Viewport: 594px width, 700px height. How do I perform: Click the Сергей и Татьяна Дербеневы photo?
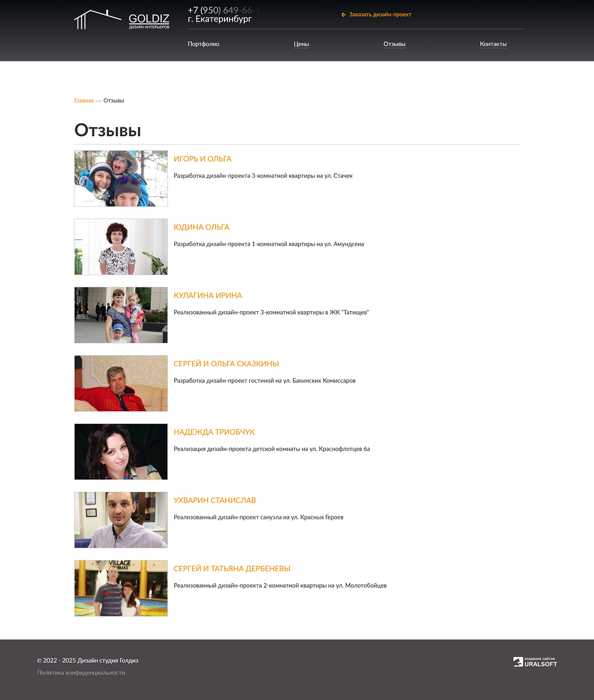[x=121, y=588]
